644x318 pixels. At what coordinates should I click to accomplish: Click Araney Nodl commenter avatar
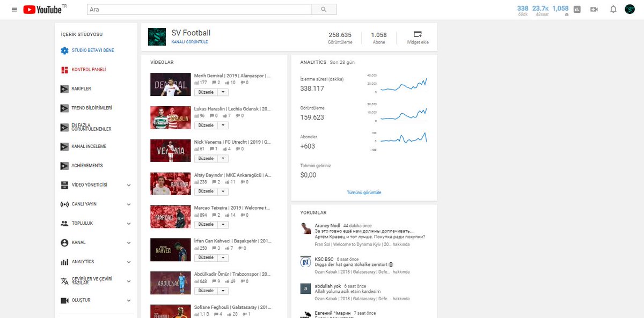coord(305,229)
